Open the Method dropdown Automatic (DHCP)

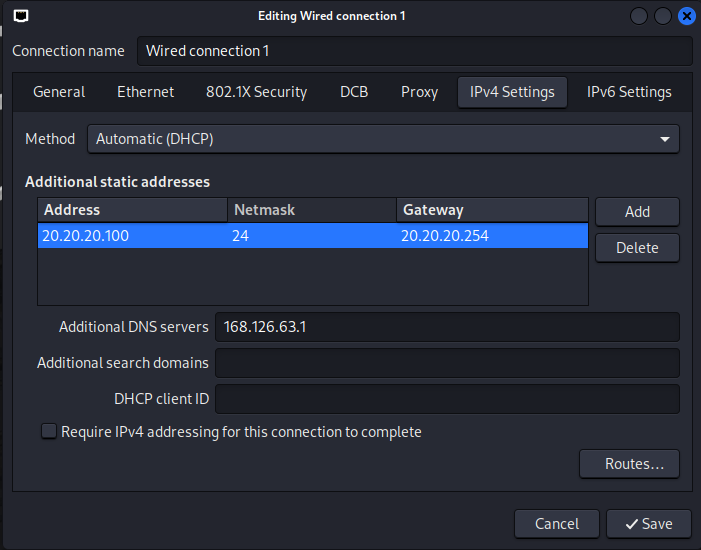click(x=383, y=139)
